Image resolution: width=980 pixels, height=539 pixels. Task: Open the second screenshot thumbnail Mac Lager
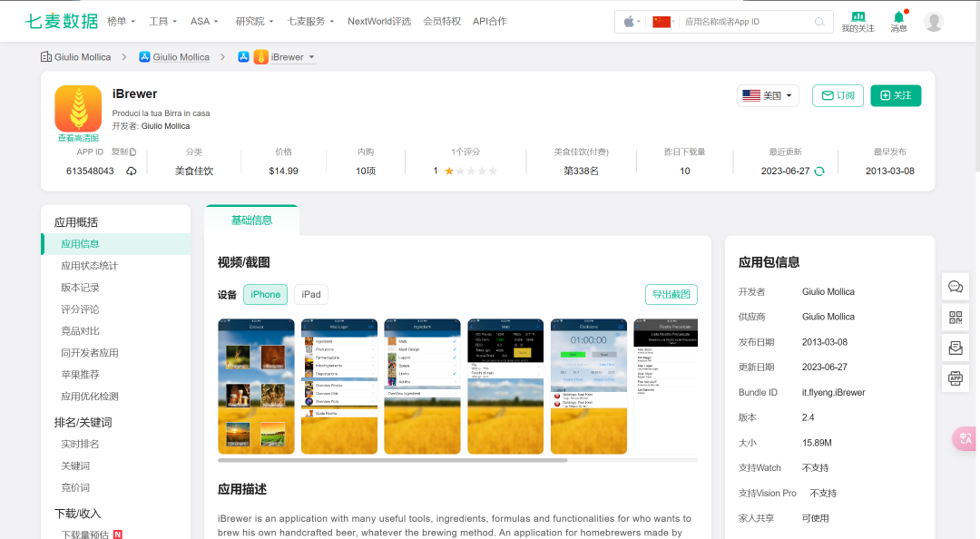339,387
